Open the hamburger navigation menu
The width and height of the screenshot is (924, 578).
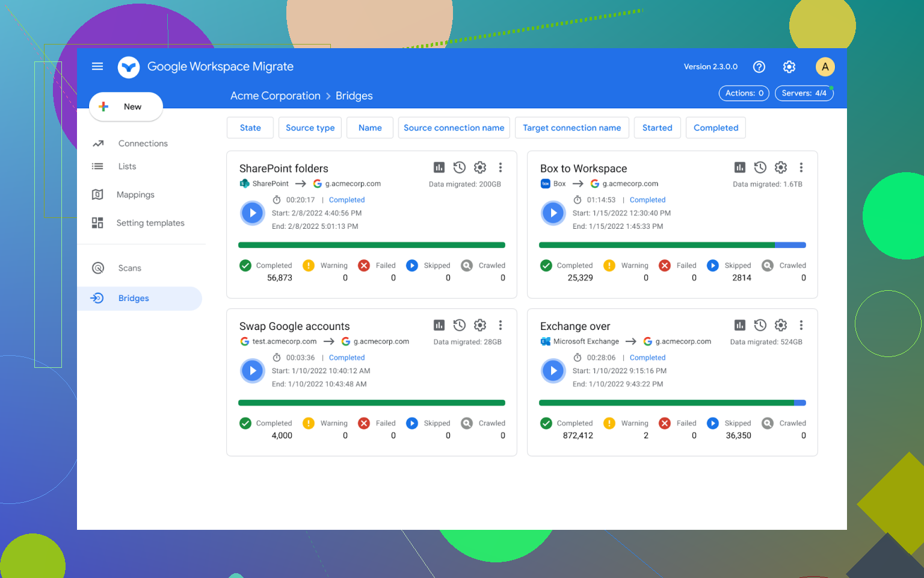click(x=97, y=66)
